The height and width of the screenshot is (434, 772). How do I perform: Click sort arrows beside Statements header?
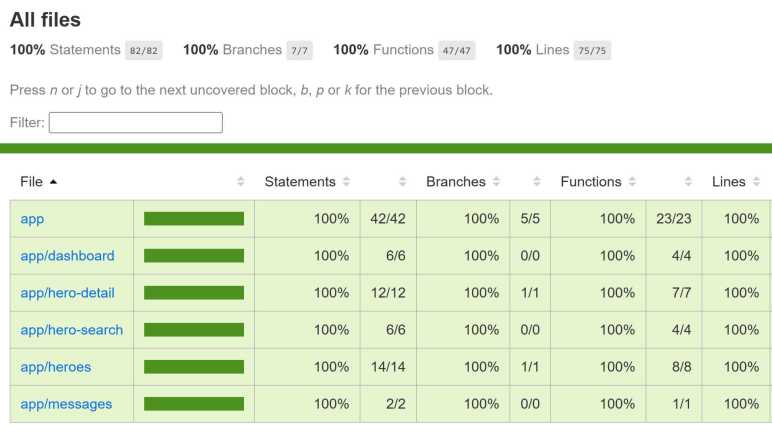[x=346, y=182]
